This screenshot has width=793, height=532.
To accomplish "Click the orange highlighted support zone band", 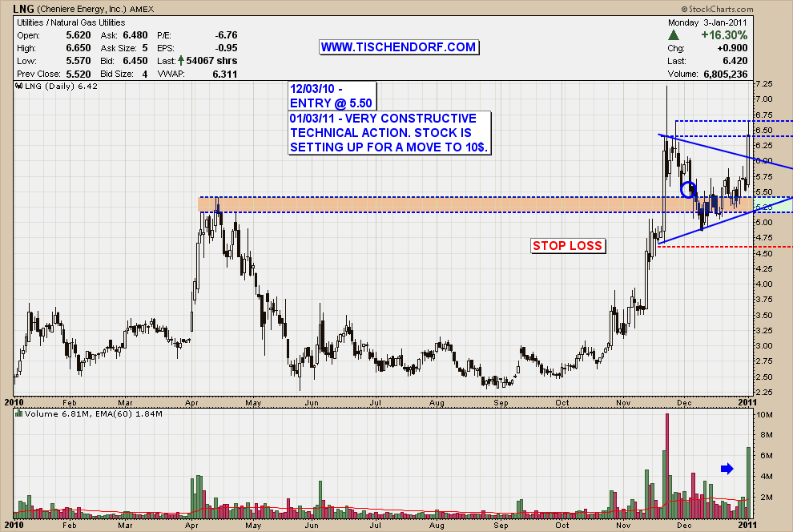I will [401, 204].
